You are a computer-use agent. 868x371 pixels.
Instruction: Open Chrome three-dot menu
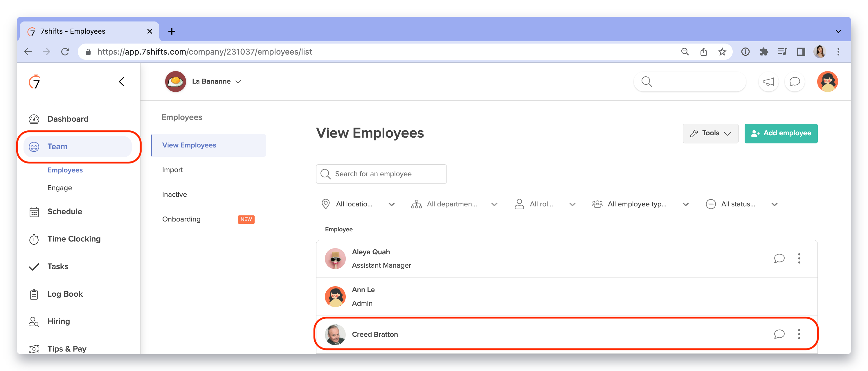point(838,52)
